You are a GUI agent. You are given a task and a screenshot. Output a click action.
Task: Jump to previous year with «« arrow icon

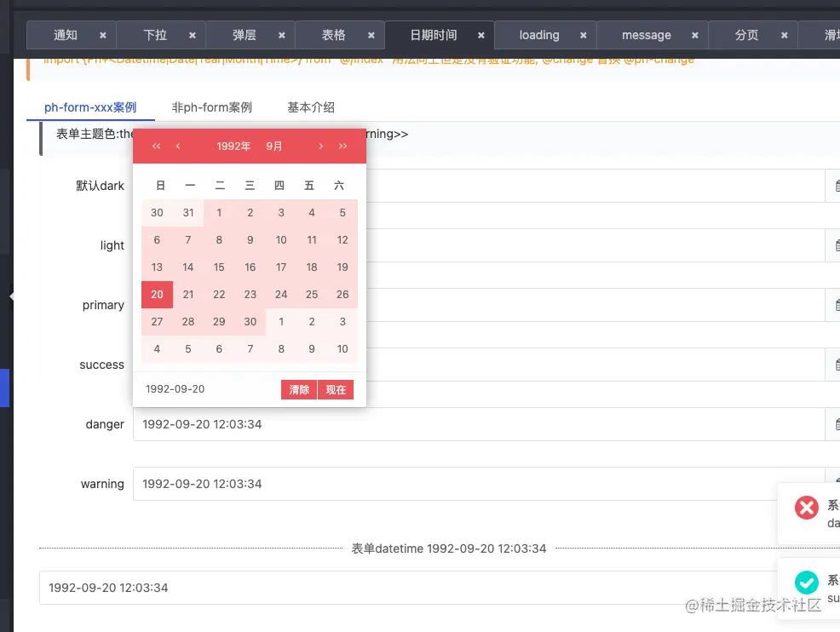click(x=156, y=146)
